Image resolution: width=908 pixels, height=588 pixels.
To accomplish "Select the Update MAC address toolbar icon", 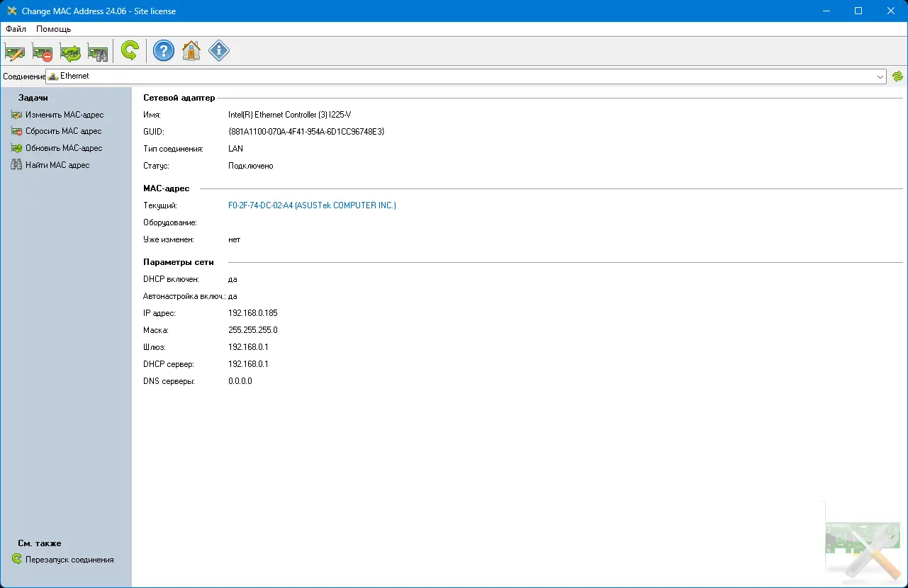I will [69, 51].
